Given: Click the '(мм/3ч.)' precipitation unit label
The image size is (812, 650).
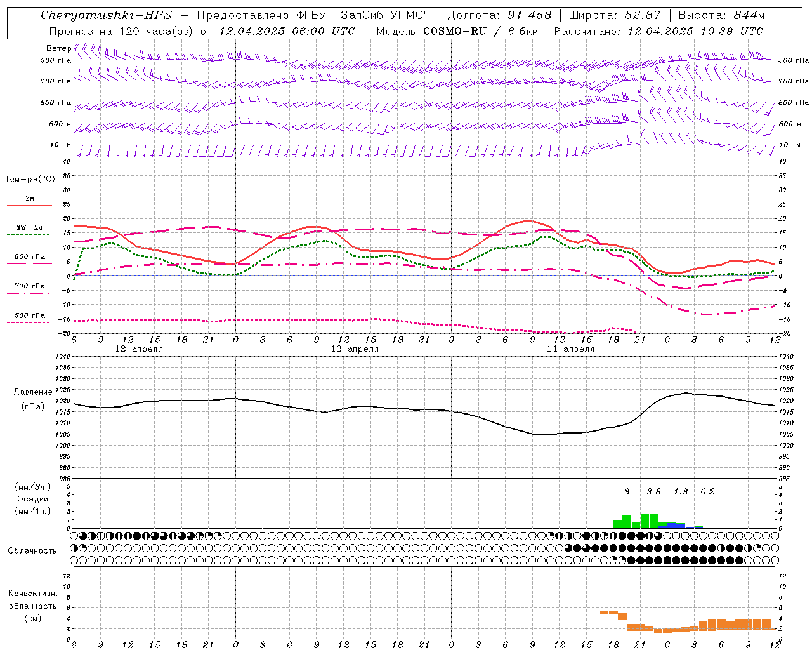Looking at the screenshot, I should 33,487.
